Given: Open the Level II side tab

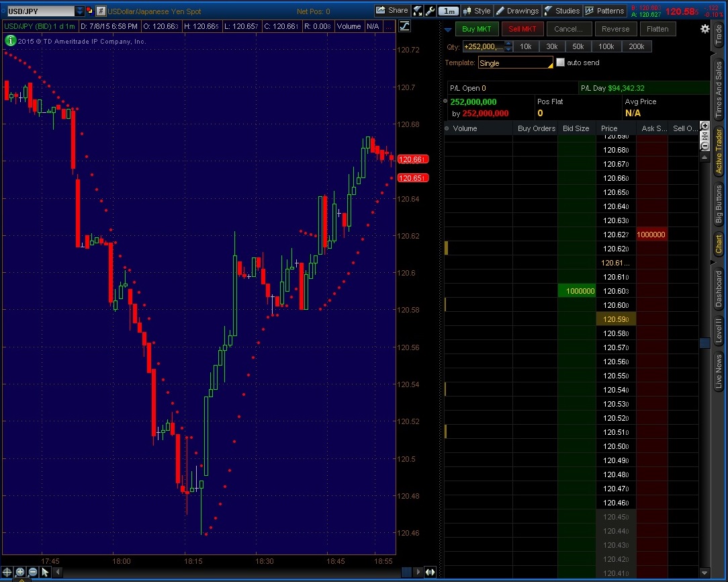Looking at the screenshot, I should click(719, 331).
